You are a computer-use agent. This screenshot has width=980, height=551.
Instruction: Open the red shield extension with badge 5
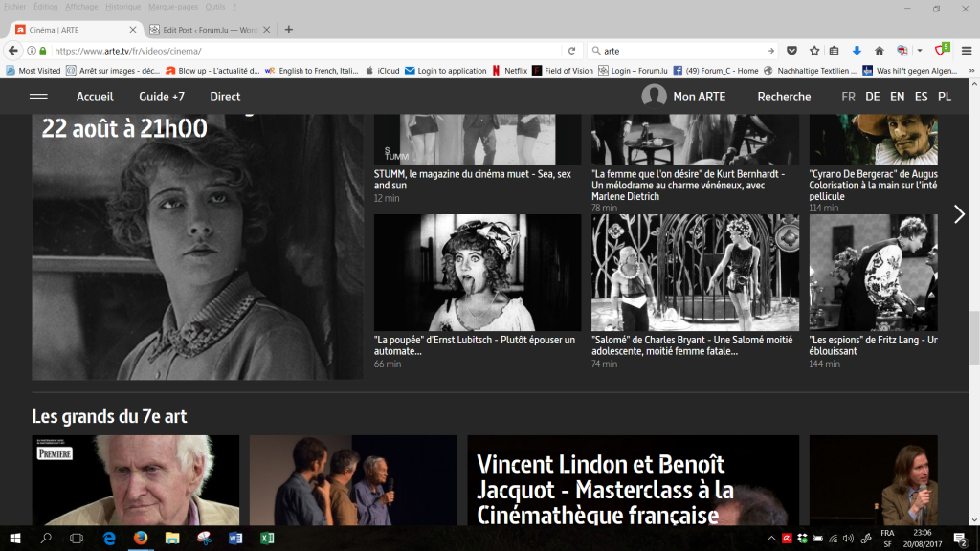click(942, 50)
